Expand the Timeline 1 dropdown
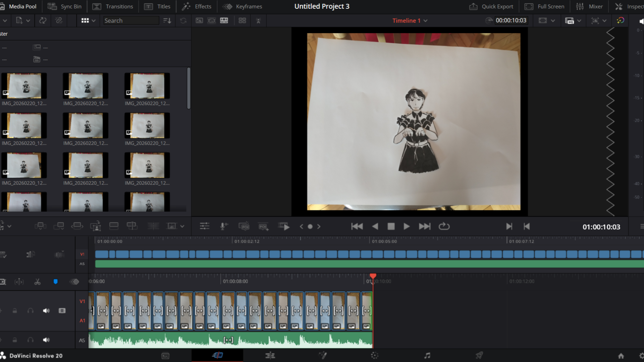The width and height of the screenshot is (644, 362). click(425, 21)
